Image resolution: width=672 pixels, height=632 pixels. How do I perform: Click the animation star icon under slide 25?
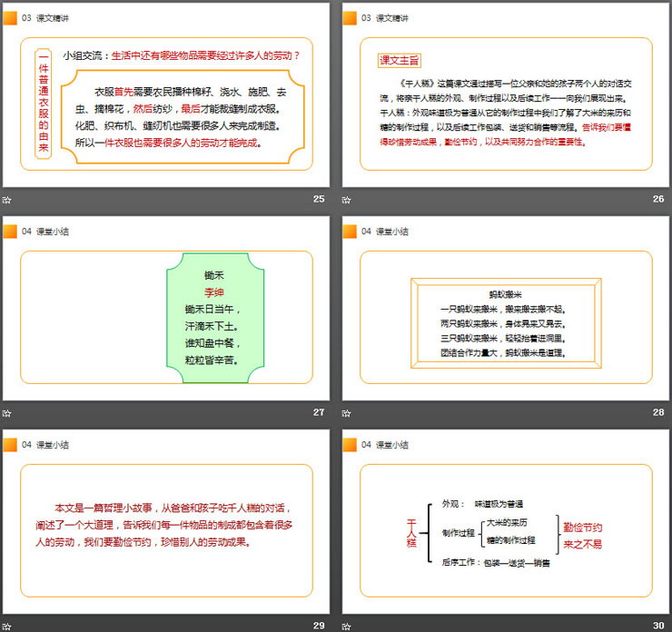pos(7,199)
